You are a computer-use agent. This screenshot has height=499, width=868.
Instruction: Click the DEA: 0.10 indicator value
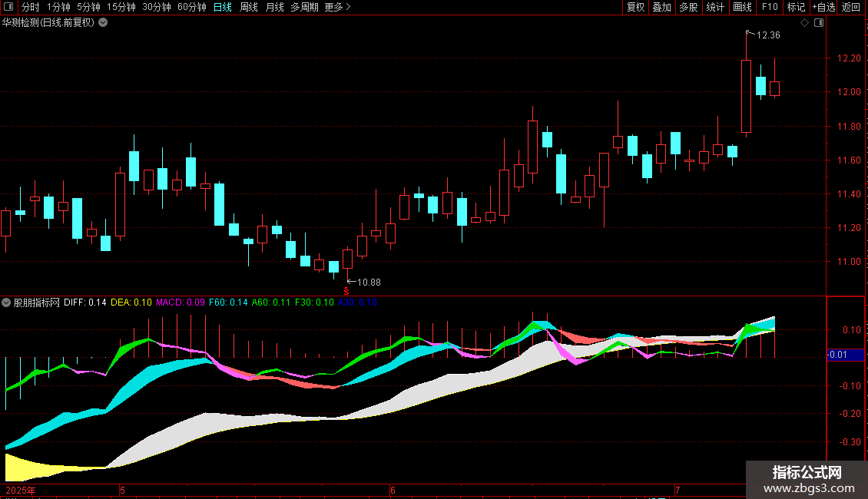coord(131,302)
